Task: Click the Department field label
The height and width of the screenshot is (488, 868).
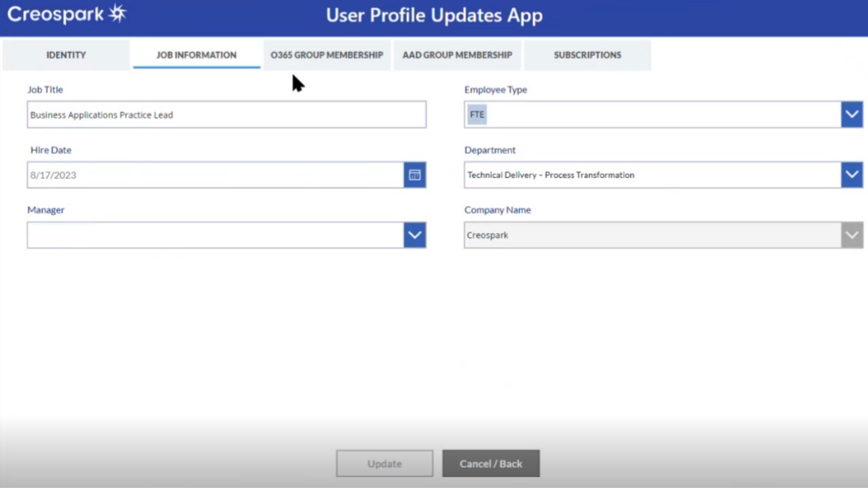Action: (x=490, y=150)
